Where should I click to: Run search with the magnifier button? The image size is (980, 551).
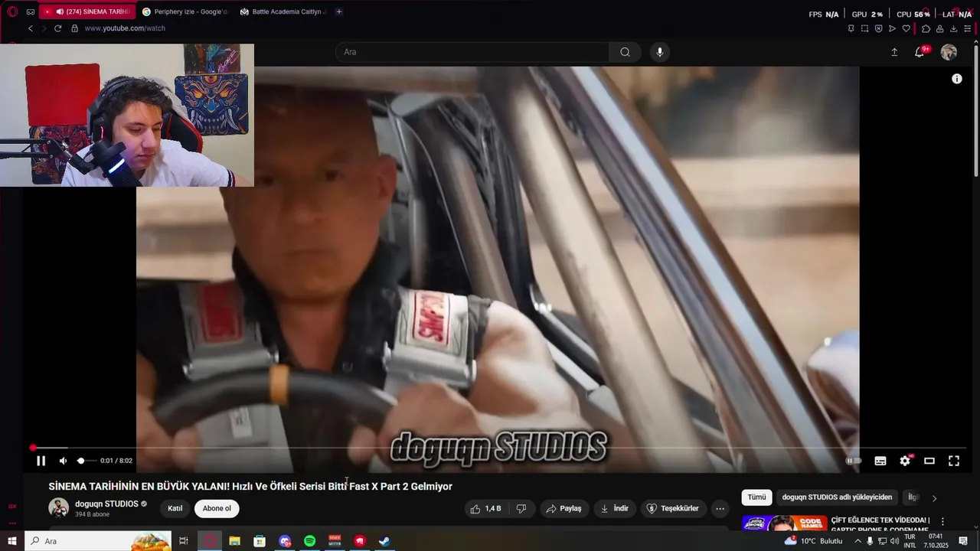pyautogui.click(x=625, y=52)
